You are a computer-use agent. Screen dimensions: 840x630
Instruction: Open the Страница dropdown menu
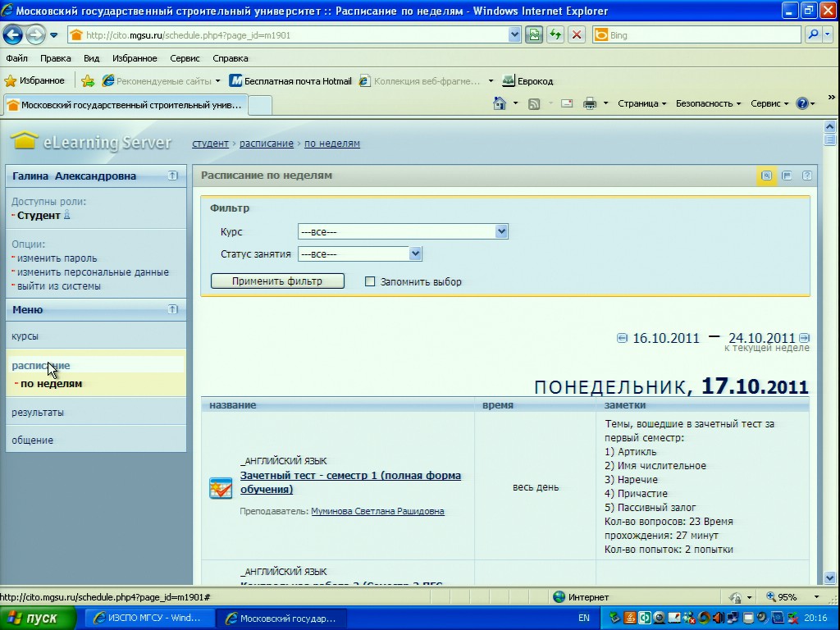[641, 103]
